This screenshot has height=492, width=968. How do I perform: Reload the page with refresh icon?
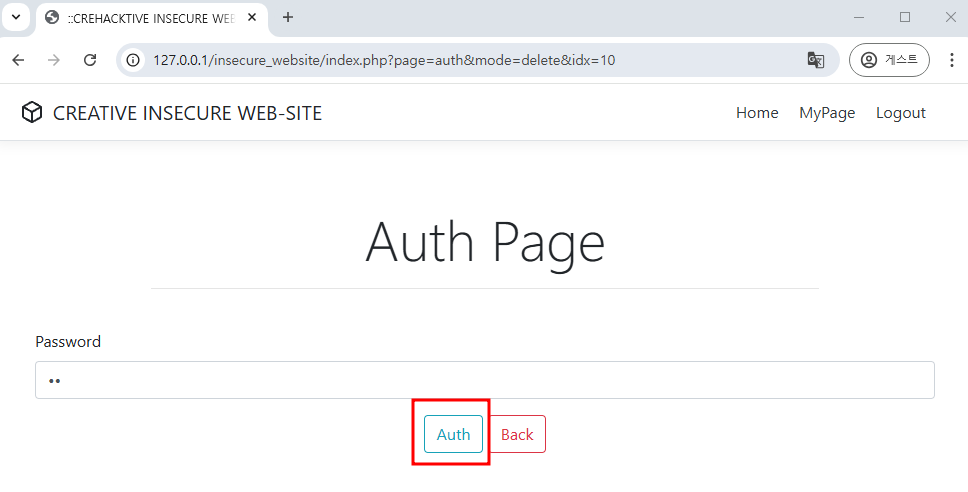click(x=90, y=60)
